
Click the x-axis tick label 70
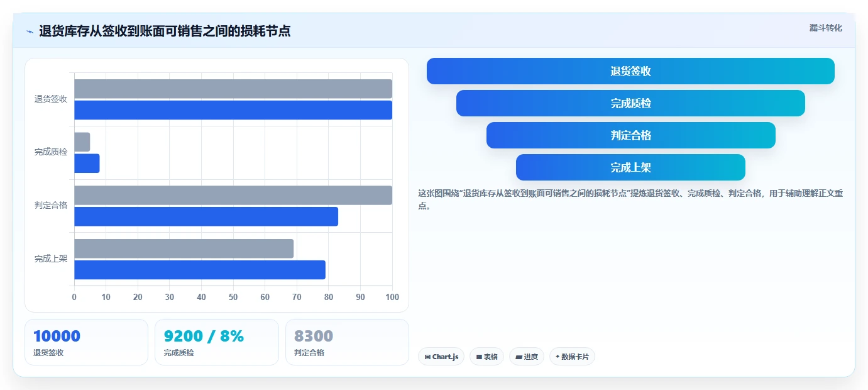click(x=297, y=297)
